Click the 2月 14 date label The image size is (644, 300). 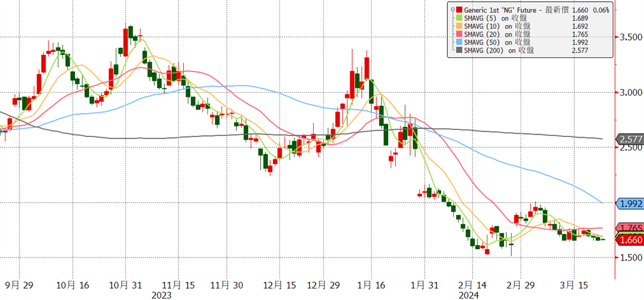(x=472, y=285)
